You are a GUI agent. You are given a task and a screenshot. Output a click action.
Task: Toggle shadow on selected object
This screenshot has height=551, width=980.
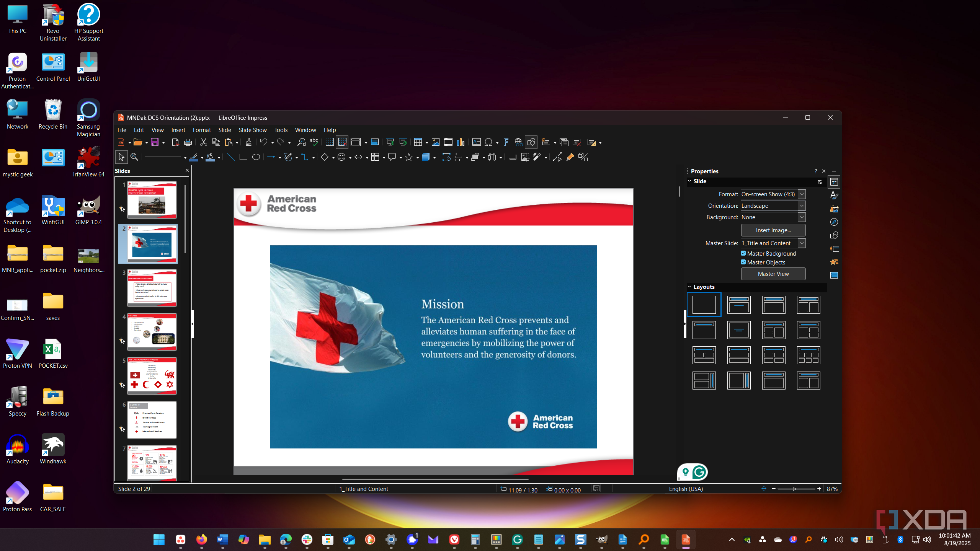513,157
